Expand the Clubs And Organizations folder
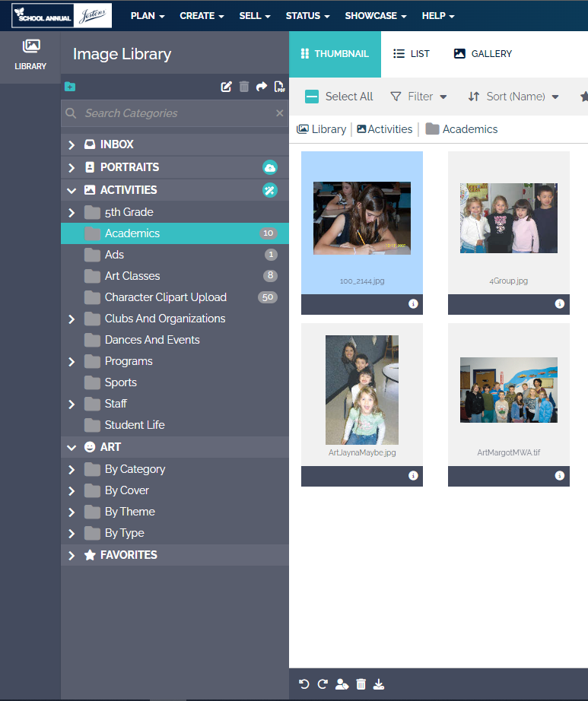 [72, 319]
